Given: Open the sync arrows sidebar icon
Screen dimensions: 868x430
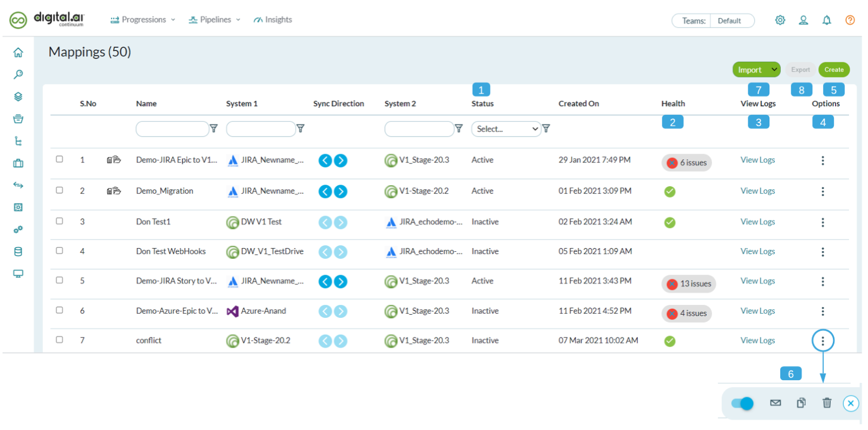Looking at the screenshot, I should (18, 185).
